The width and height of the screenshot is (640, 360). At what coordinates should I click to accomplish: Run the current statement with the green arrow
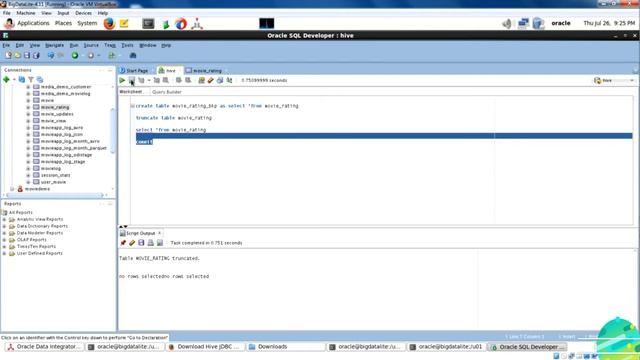click(122, 80)
